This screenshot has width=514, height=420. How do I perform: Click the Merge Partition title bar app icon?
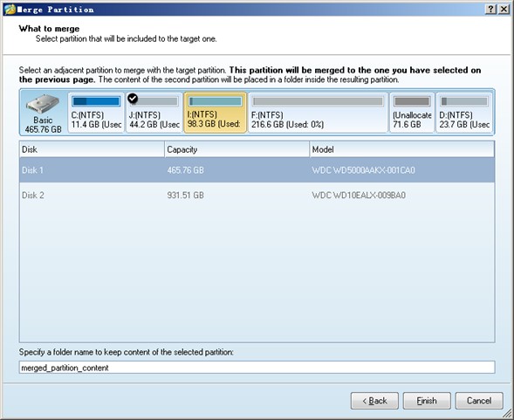pyautogui.click(x=10, y=10)
